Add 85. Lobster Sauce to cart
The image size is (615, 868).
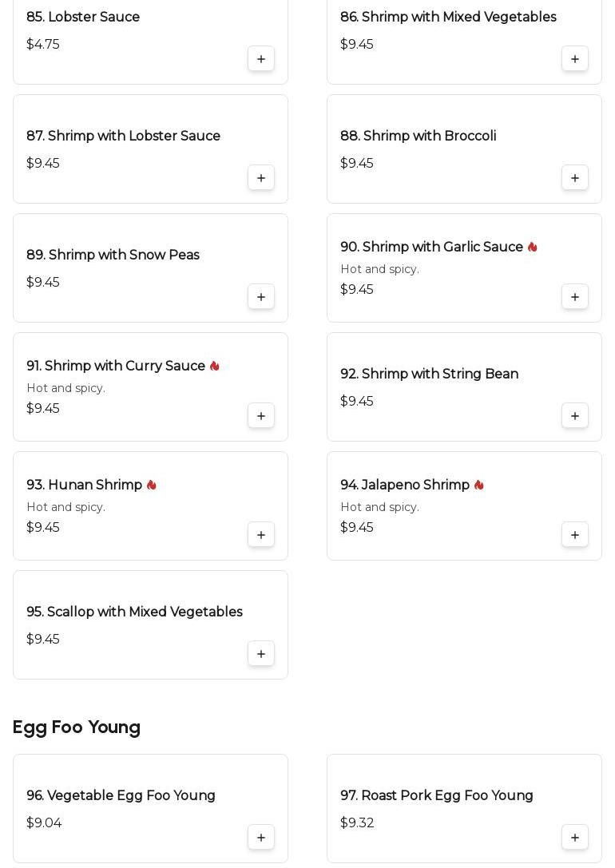click(x=261, y=59)
